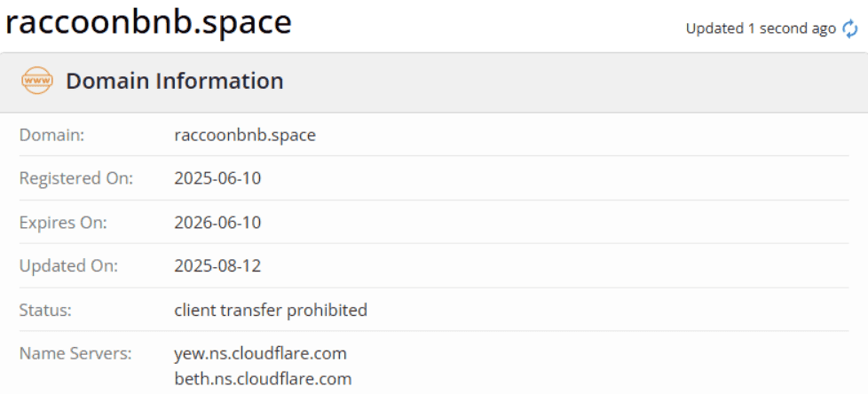Click the blue refresh arrows icon
This screenshot has width=868, height=394.
[x=850, y=29]
